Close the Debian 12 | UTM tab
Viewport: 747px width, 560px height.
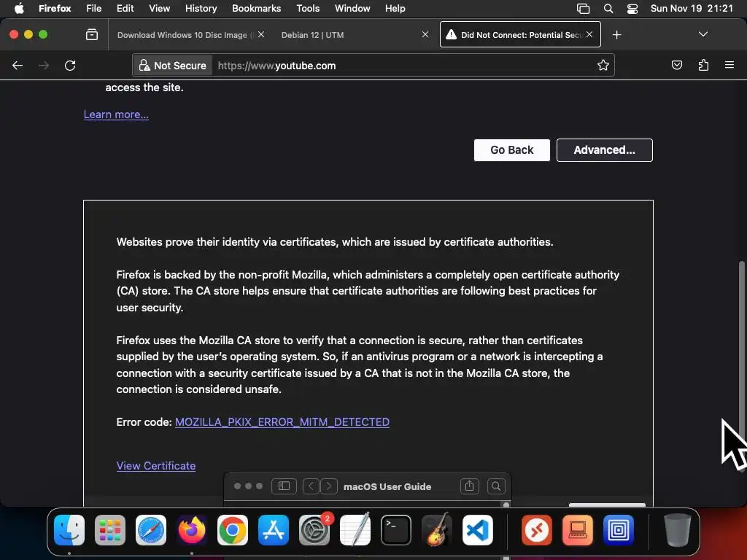pos(425,34)
